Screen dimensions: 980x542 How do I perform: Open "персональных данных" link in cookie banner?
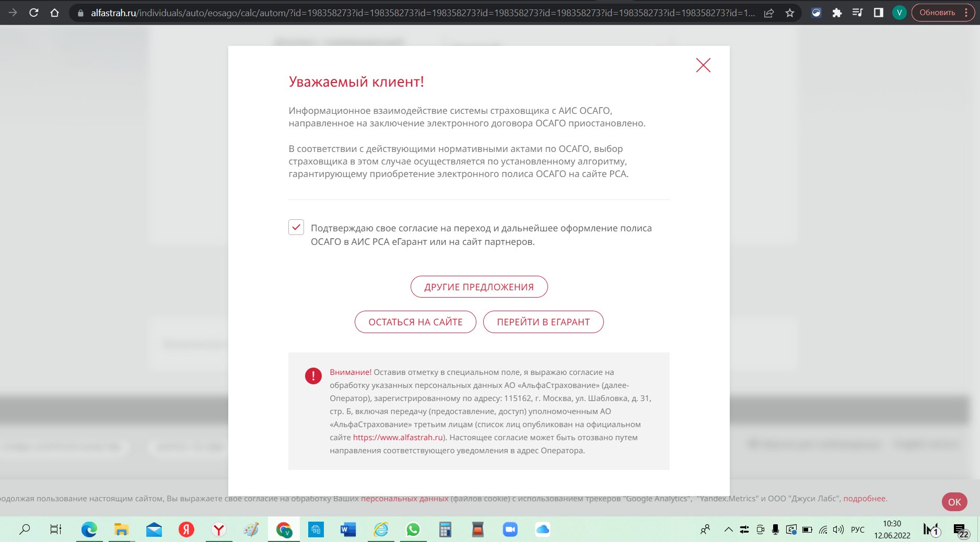coord(404,499)
